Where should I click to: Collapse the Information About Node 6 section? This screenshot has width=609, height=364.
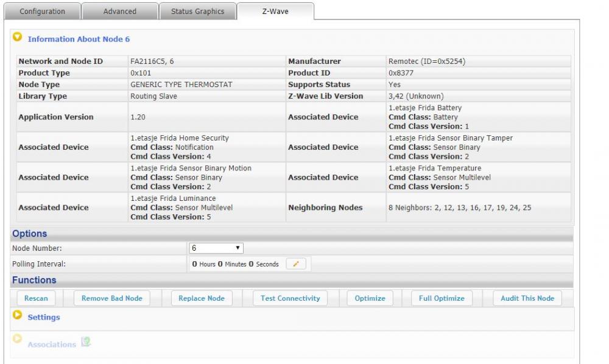[18, 38]
